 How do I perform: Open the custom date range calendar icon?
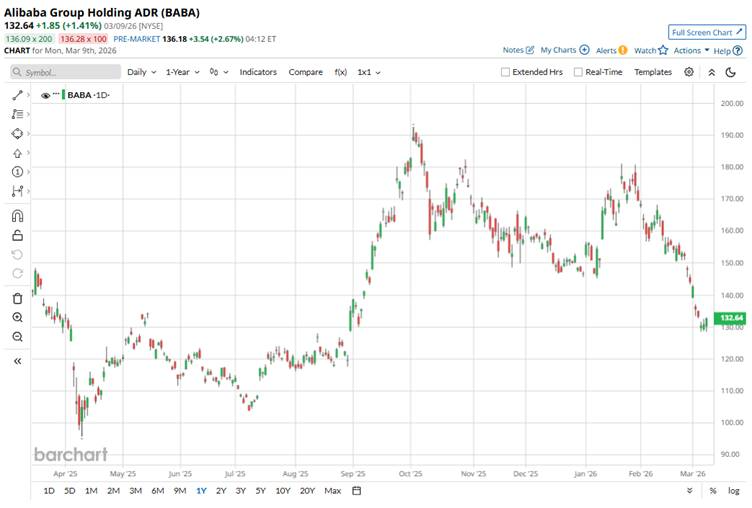click(x=356, y=491)
